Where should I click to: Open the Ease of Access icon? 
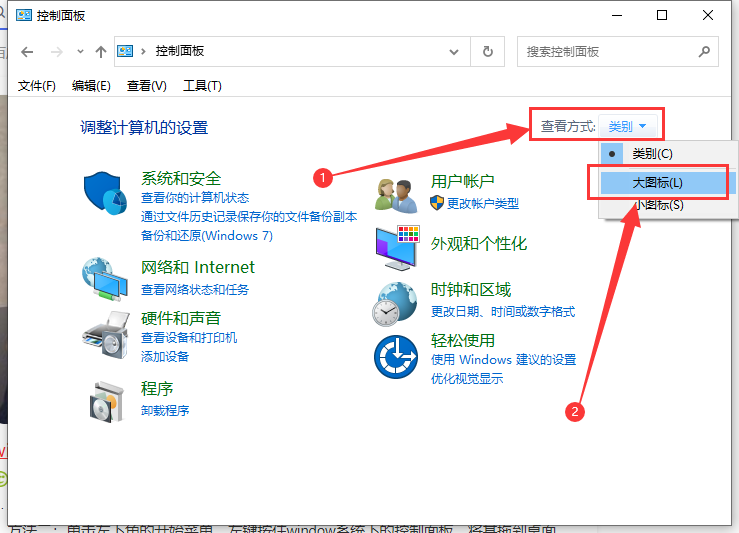click(395, 356)
